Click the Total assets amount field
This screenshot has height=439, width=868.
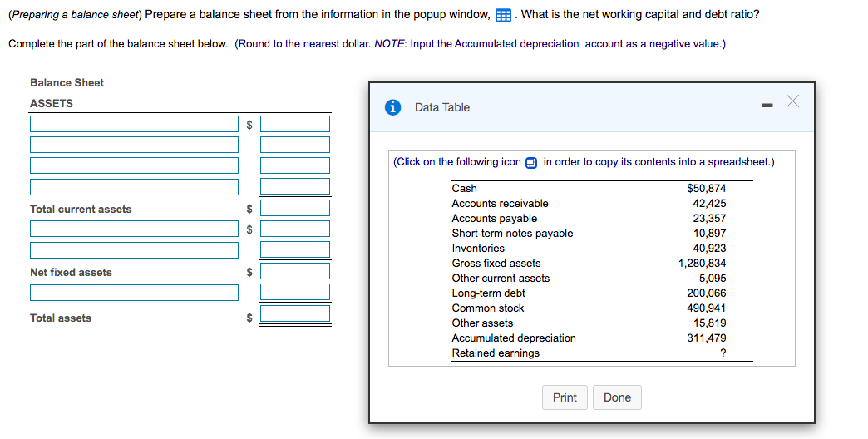pyautogui.click(x=295, y=313)
